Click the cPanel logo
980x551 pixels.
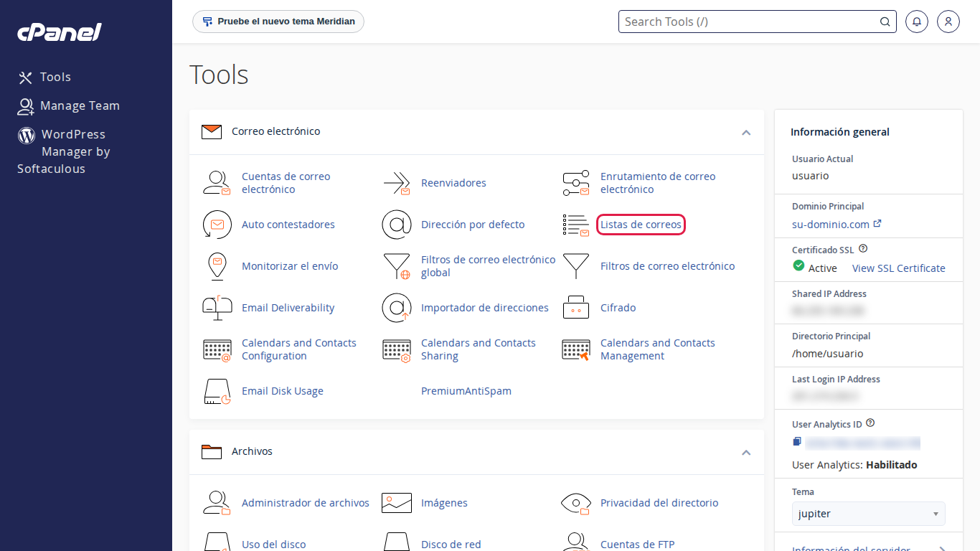[60, 32]
